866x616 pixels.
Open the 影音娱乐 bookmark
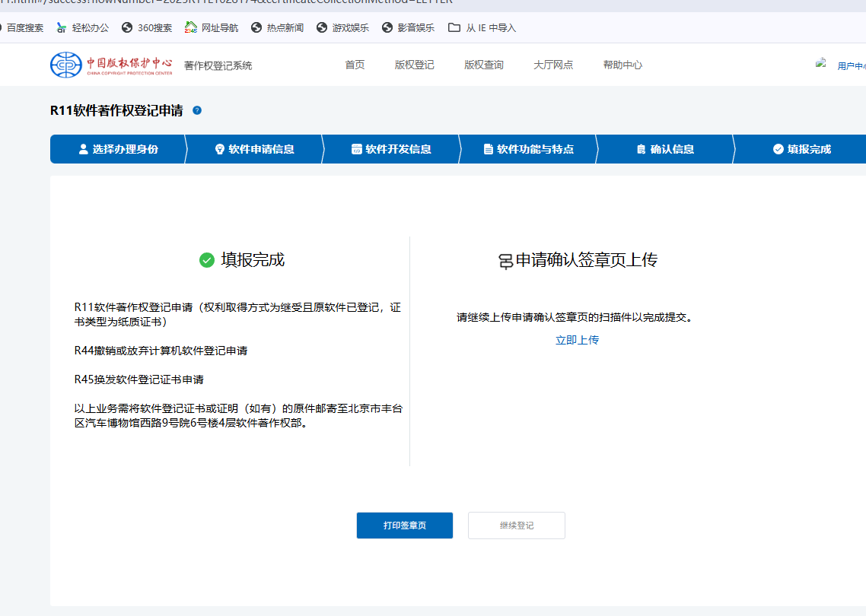tap(408, 27)
